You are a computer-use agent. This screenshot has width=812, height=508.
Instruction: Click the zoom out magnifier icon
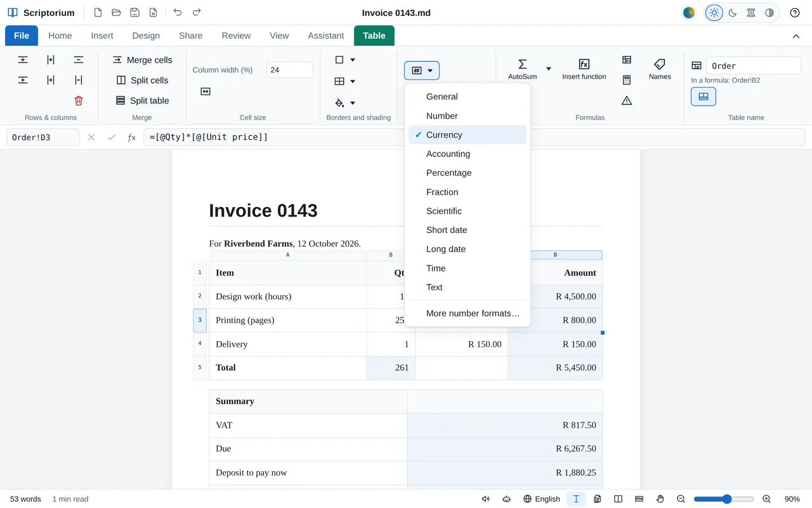click(x=681, y=499)
